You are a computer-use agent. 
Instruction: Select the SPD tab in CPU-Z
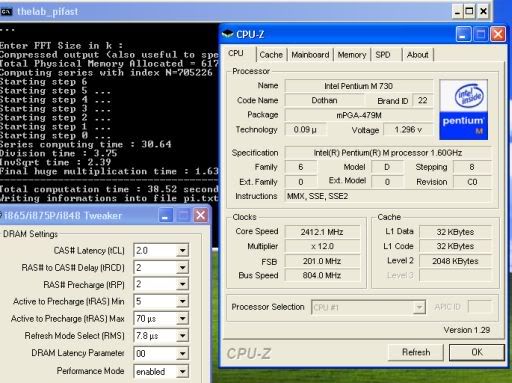(x=383, y=55)
